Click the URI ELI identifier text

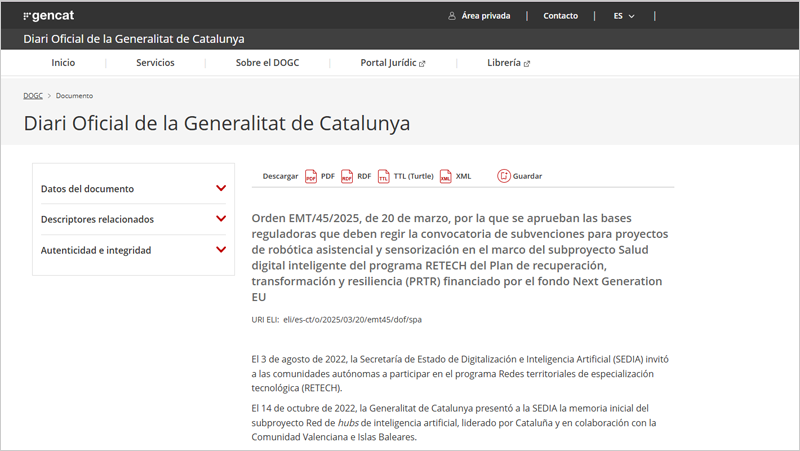[x=337, y=320]
